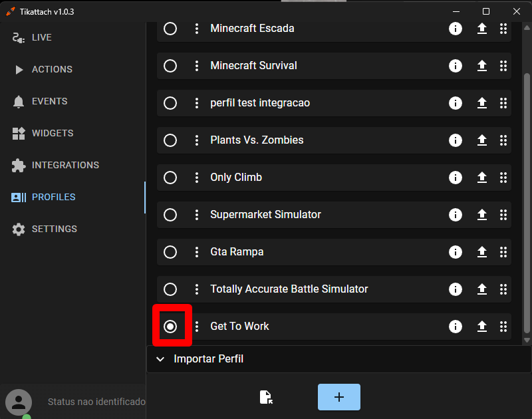The image size is (532, 419).
Task: Click the Status nao identificado text
Action: (x=96, y=402)
